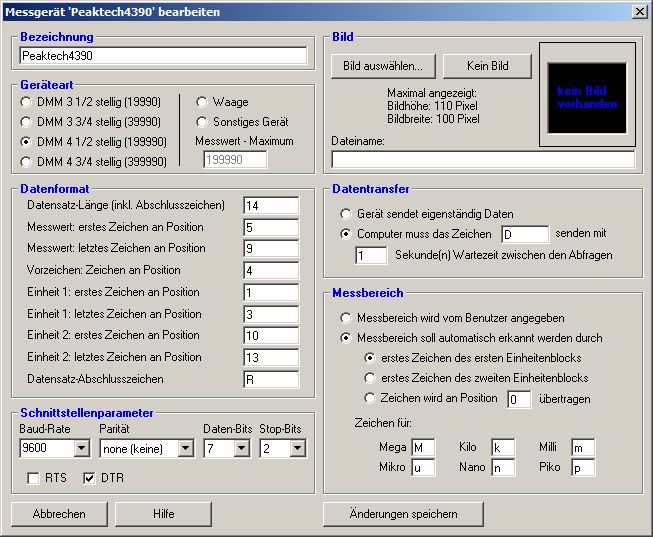Open the Baud-Rate dropdown

(82, 449)
